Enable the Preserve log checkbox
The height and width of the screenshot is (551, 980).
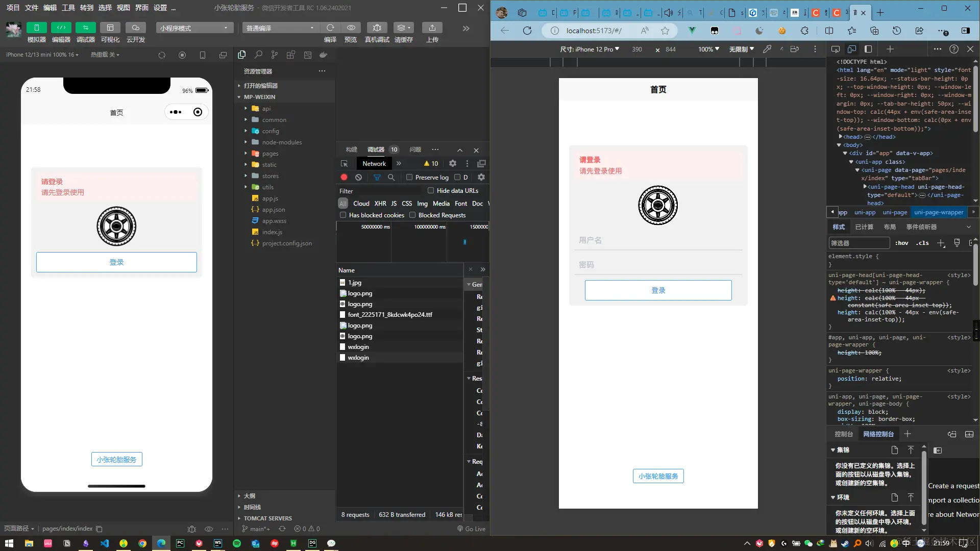coord(409,177)
